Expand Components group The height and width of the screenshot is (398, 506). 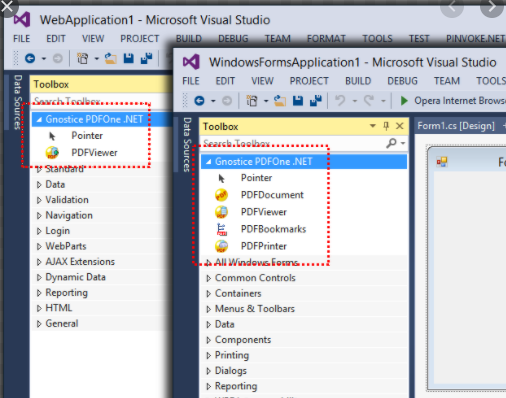(208, 340)
